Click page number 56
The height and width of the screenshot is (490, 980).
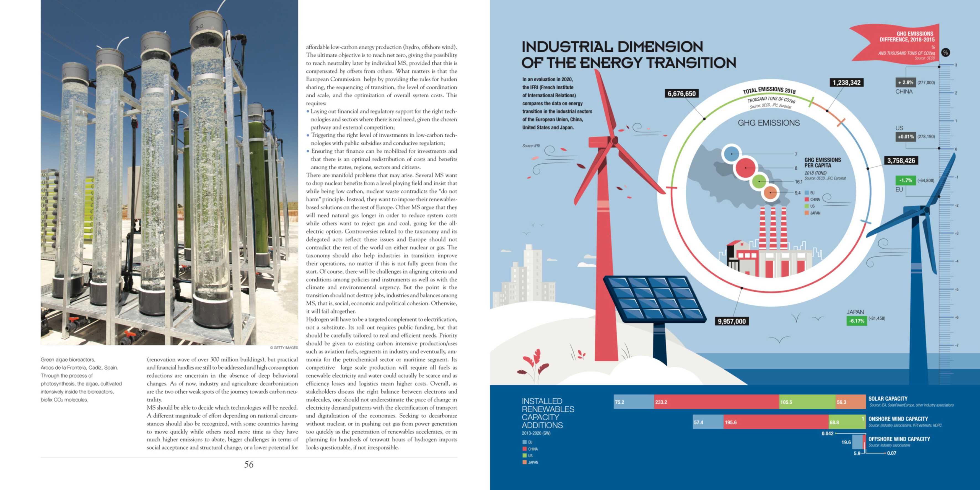click(249, 464)
